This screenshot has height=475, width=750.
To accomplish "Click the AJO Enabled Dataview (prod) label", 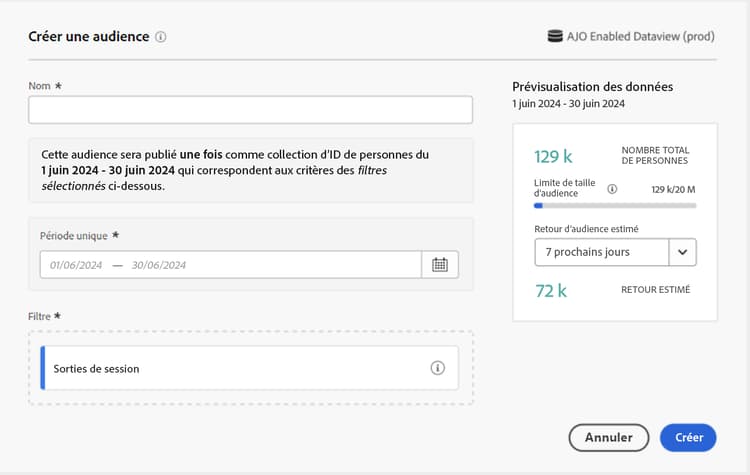I will 642,37.
